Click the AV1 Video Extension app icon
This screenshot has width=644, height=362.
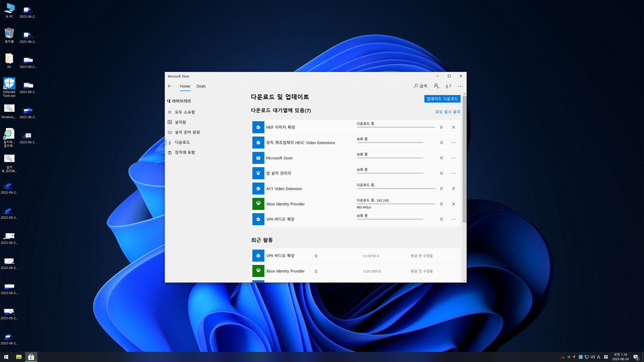(x=258, y=189)
